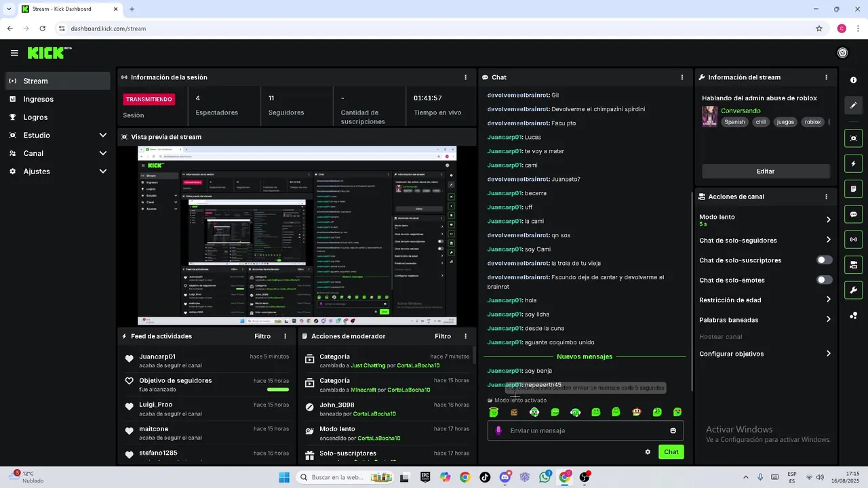Open Feed de actividades three-dot menu
868x488 pixels.
click(x=285, y=336)
